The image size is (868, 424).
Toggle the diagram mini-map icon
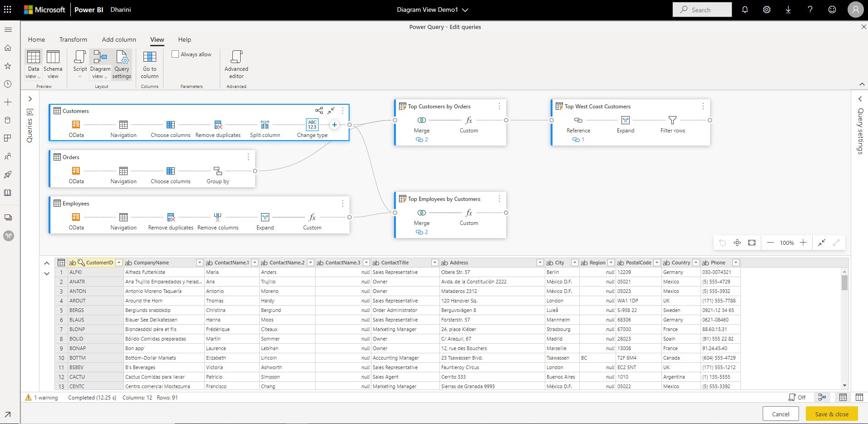pyautogui.click(x=737, y=243)
